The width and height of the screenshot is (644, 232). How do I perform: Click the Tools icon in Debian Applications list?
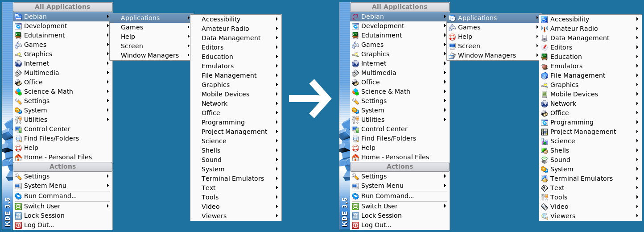(544, 197)
